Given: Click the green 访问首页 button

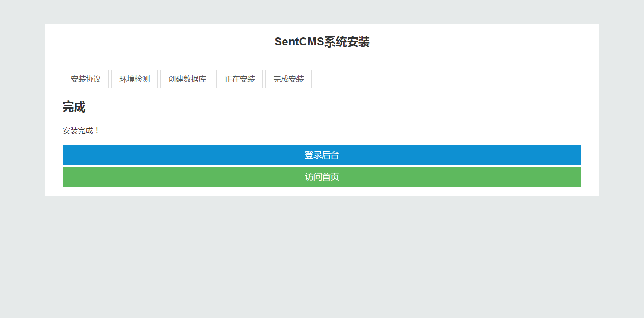Looking at the screenshot, I should point(322,177).
